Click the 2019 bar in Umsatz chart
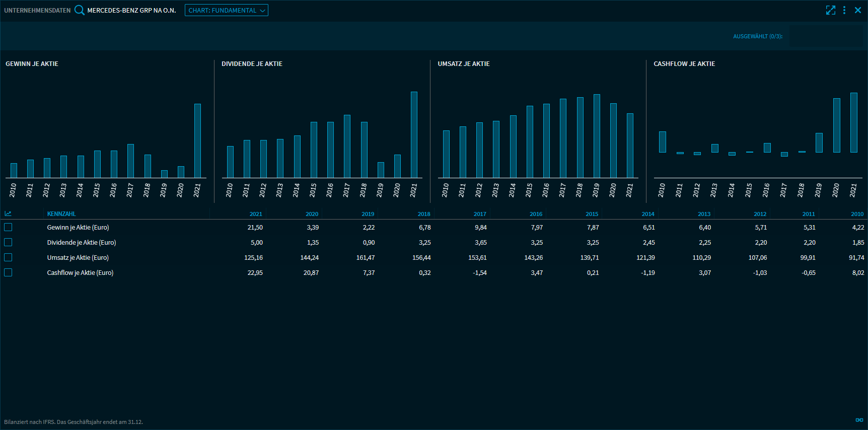The width and height of the screenshot is (868, 430). click(597, 136)
